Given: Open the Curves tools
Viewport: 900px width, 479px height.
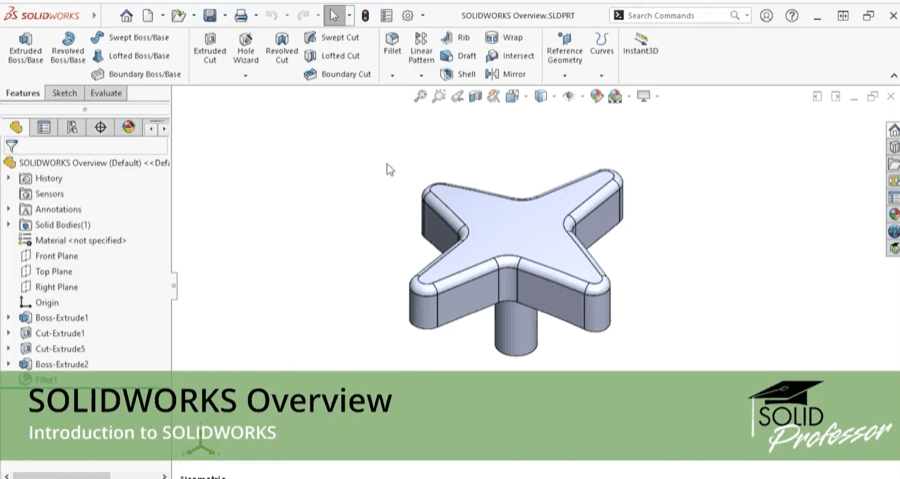Looking at the screenshot, I should [602, 44].
